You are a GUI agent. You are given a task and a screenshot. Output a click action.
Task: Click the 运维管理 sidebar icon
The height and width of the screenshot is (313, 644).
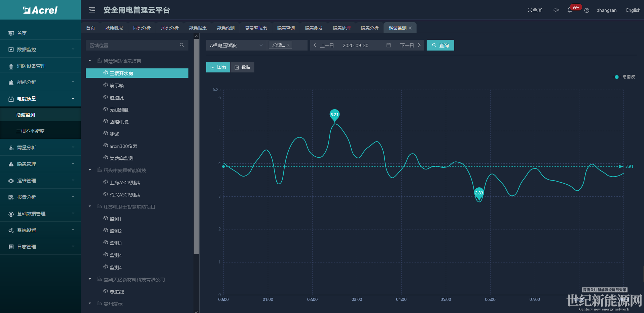pyautogui.click(x=11, y=181)
